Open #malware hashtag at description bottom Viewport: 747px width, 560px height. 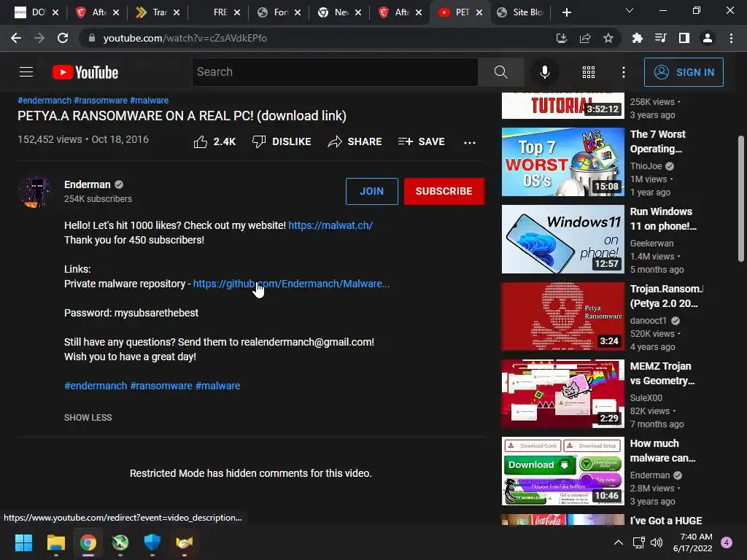pyautogui.click(x=217, y=386)
